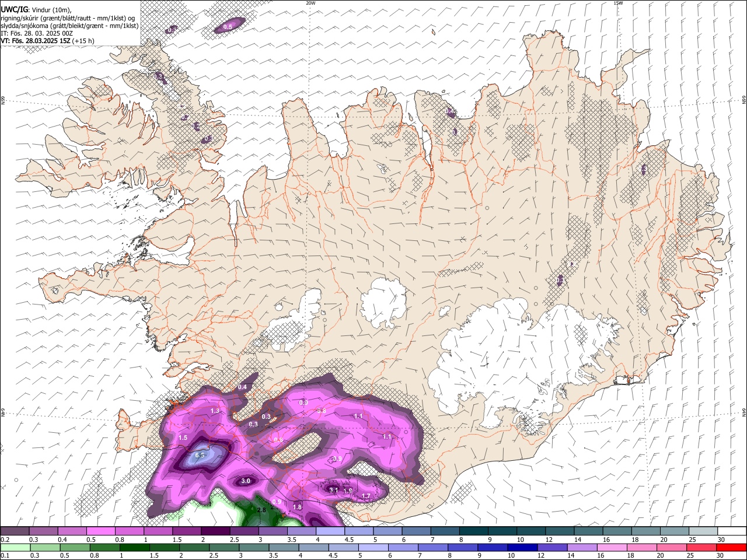Click the 1.5 snowfall value label
This screenshot has width=747, height=560.
[x=183, y=437]
